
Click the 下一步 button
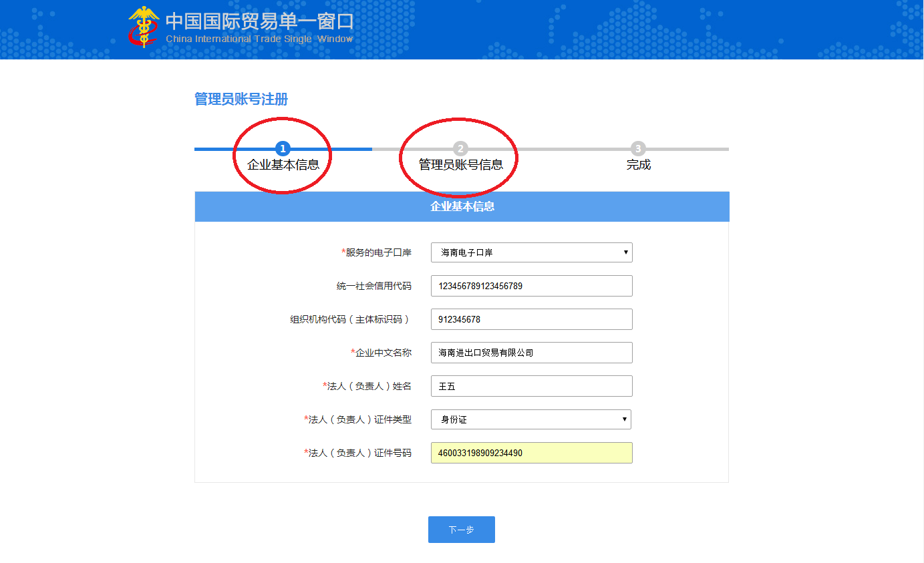tap(461, 529)
